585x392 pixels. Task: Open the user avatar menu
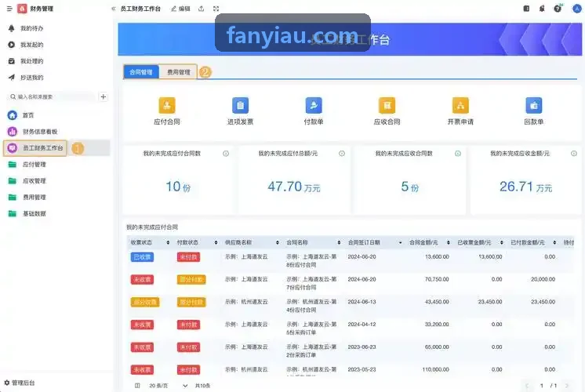pos(577,8)
